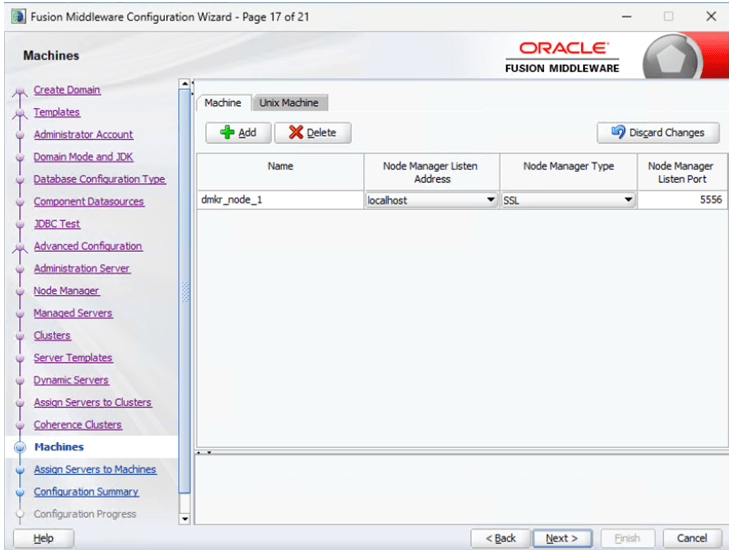Click the red X Delete icon
The image size is (729, 550).
coord(296,133)
